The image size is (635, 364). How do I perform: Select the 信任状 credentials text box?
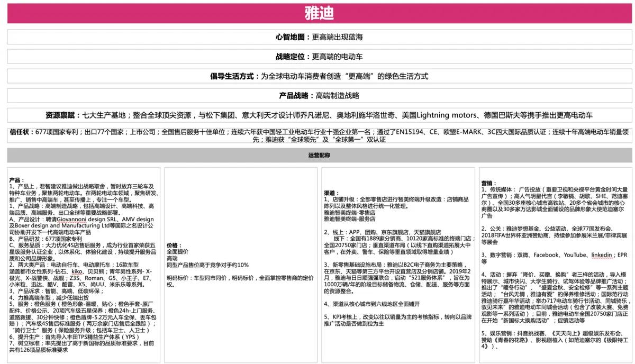pyautogui.click(x=319, y=135)
